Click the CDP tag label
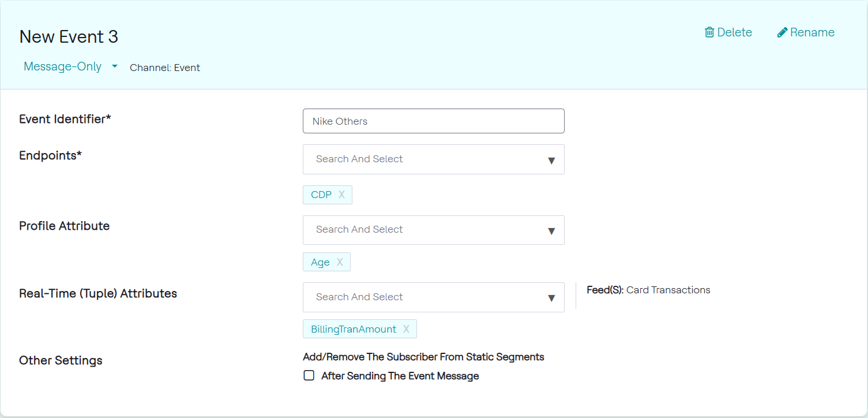 click(321, 195)
